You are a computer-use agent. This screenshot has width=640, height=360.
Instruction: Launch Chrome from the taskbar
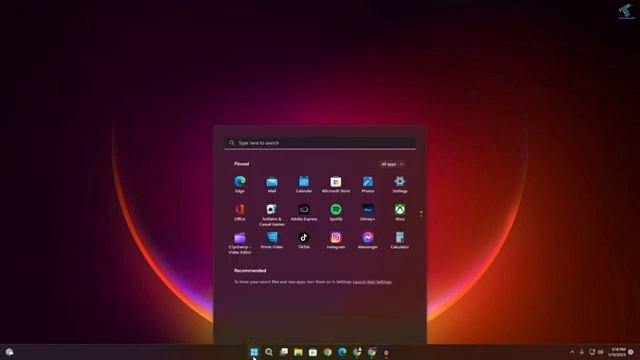click(328, 352)
